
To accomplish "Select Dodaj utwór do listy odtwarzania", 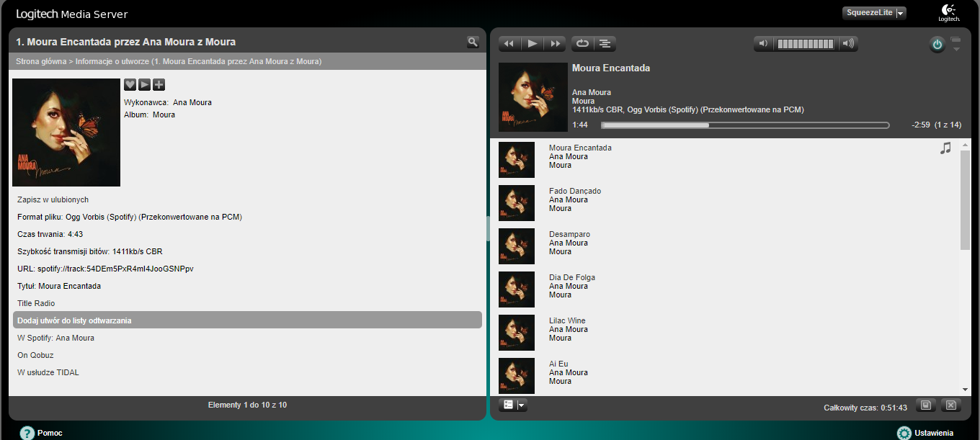I will [247, 320].
